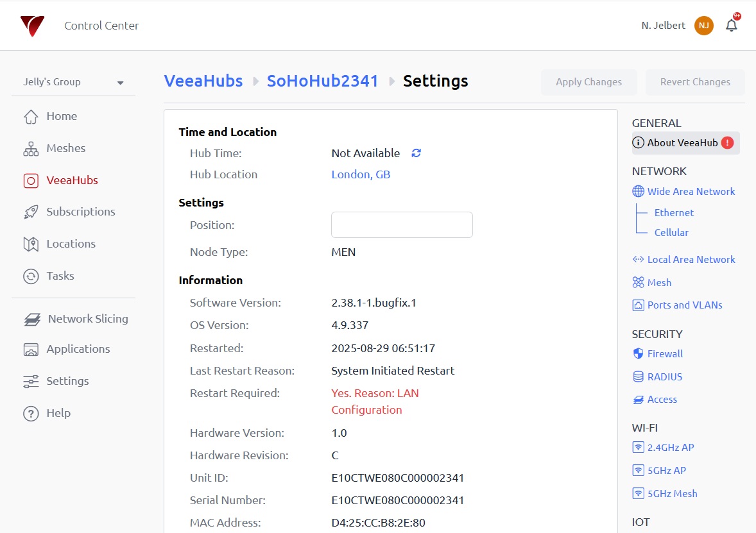Open Locations in the sidebar
Viewport: 756px width, 533px height.
[71, 244]
